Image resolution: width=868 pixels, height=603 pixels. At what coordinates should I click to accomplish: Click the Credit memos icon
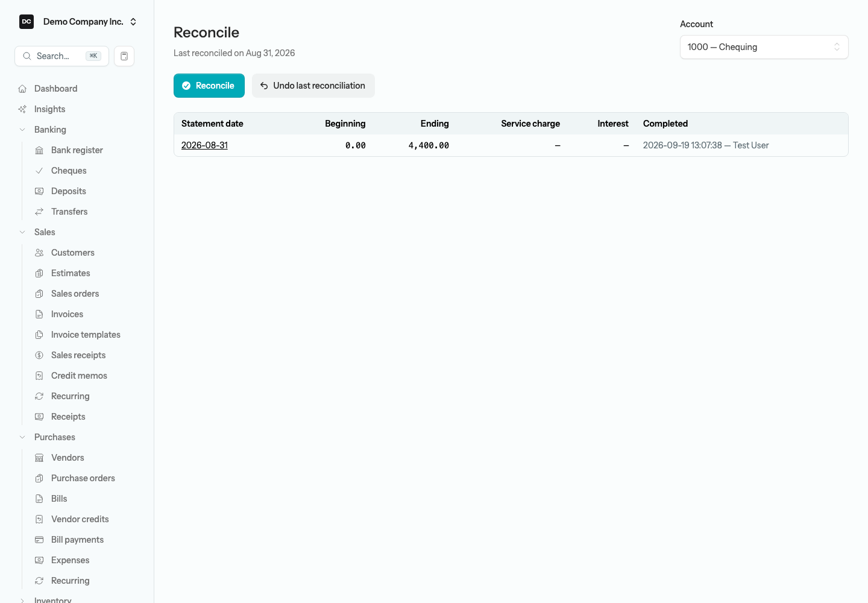coord(39,376)
